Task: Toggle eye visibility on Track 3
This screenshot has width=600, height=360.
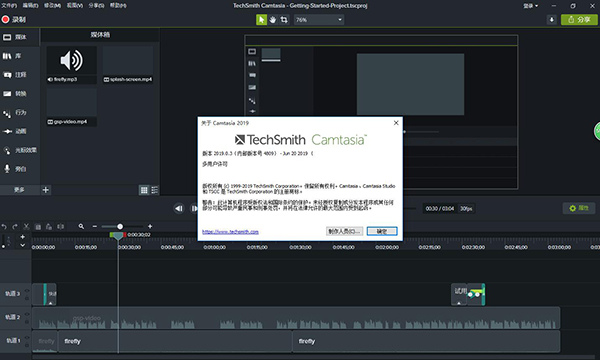Action: coord(27,291)
